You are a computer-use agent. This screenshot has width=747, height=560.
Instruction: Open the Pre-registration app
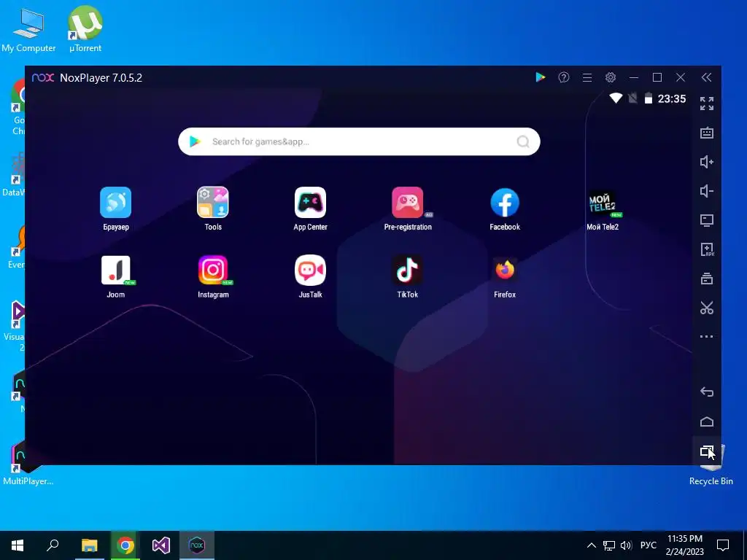407,203
